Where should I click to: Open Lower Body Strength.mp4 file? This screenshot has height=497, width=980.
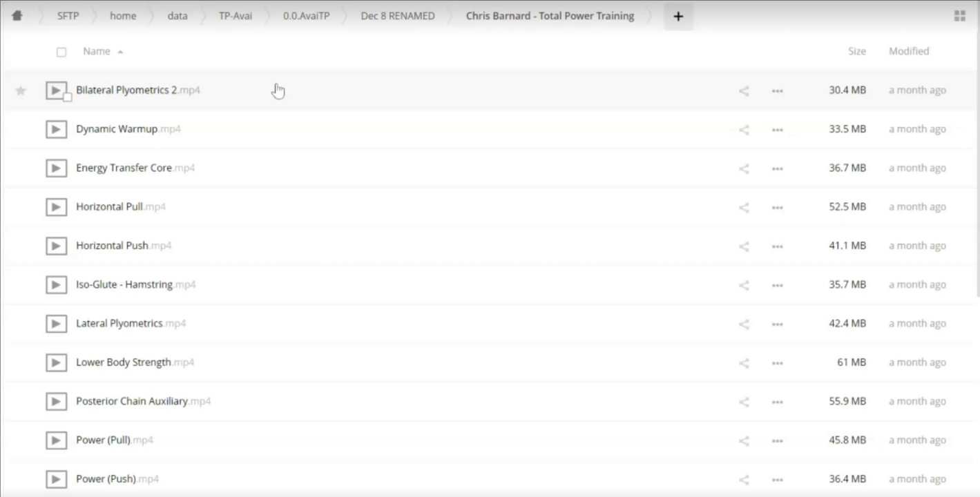tap(135, 362)
